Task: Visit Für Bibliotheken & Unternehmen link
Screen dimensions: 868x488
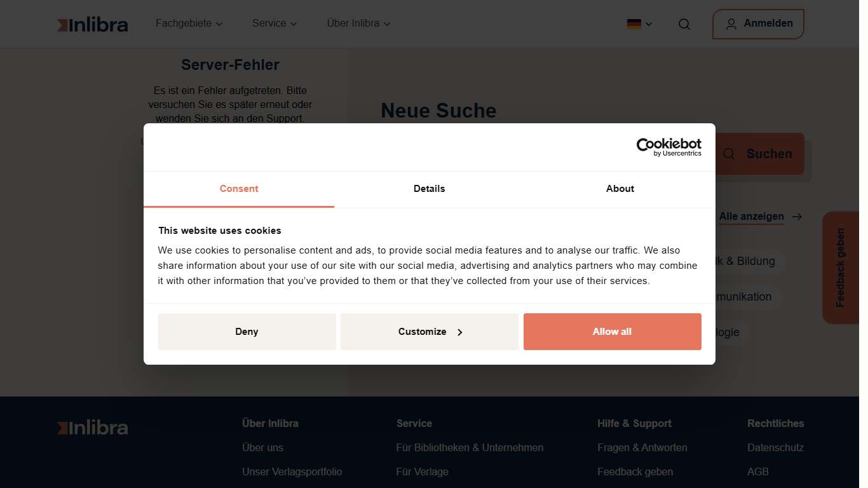Action: (x=470, y=447)
